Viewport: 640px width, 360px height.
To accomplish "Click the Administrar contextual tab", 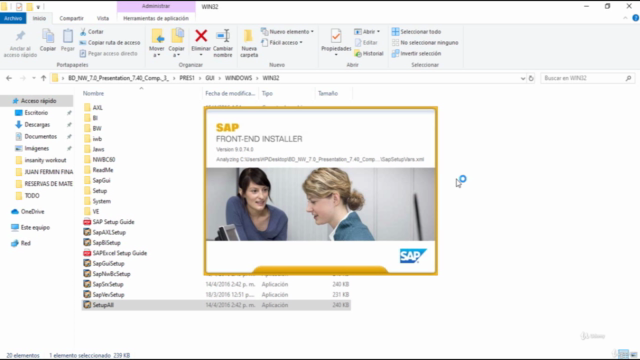I will tap(156, 6).
